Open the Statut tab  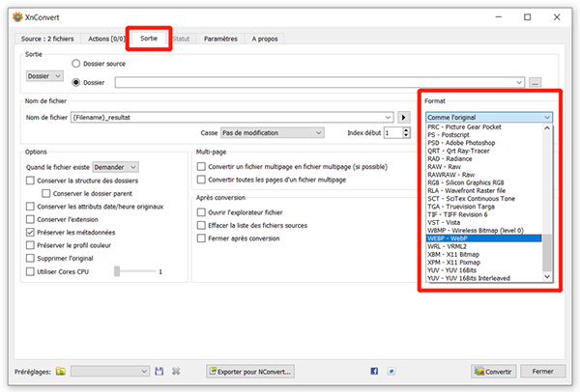[182, 39]
